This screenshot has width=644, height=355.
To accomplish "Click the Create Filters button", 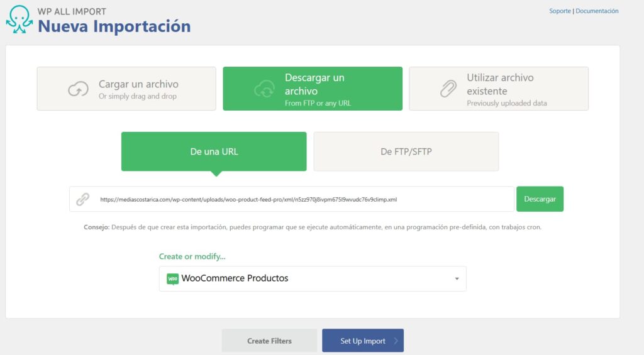I will click(269, 341).
